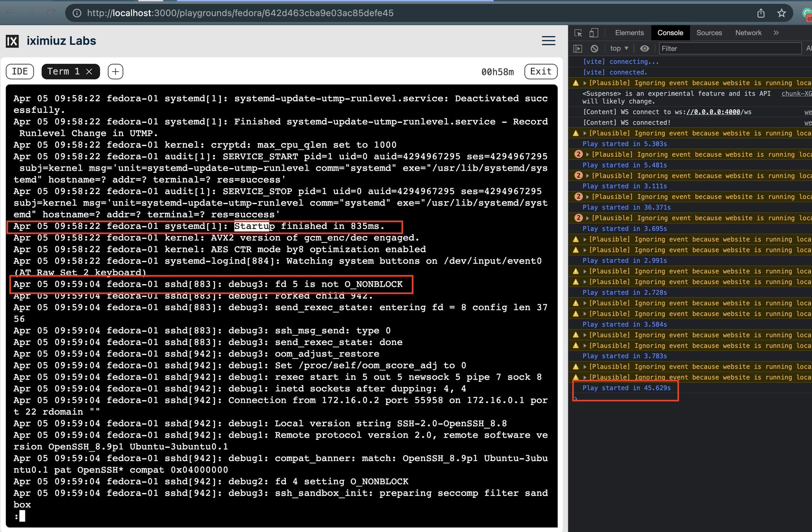Click the eye icon to create live expression
Screen dimensions: 812x532
pyautogui.click(x=645, y=48)
